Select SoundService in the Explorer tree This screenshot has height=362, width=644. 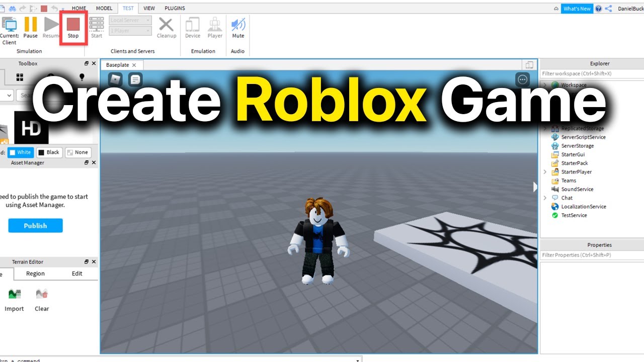tap(577, 189)
